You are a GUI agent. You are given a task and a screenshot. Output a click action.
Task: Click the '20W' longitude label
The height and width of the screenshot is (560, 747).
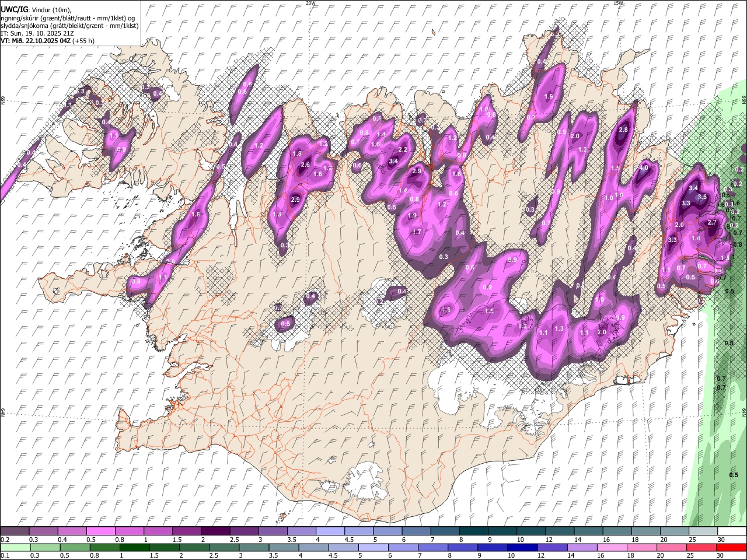coord(310,3)
